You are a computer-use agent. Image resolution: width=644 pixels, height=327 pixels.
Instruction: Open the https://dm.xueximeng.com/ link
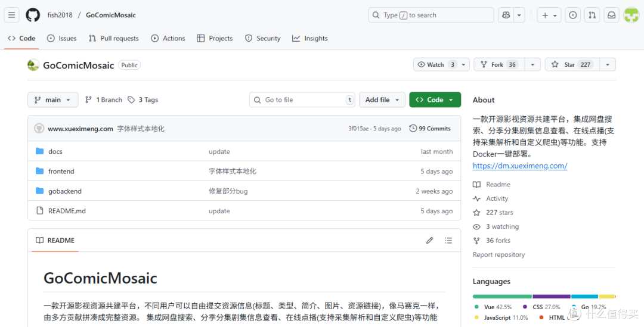(520, 166)
